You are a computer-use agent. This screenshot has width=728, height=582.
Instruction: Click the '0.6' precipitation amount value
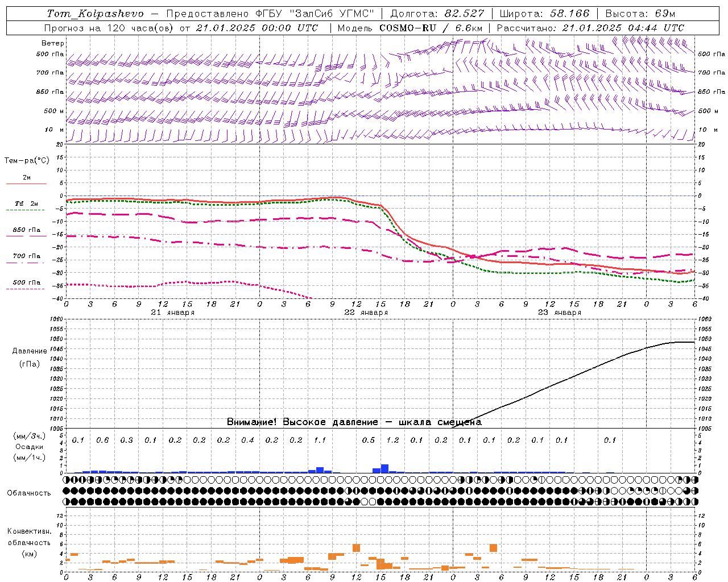pos(102,440)
